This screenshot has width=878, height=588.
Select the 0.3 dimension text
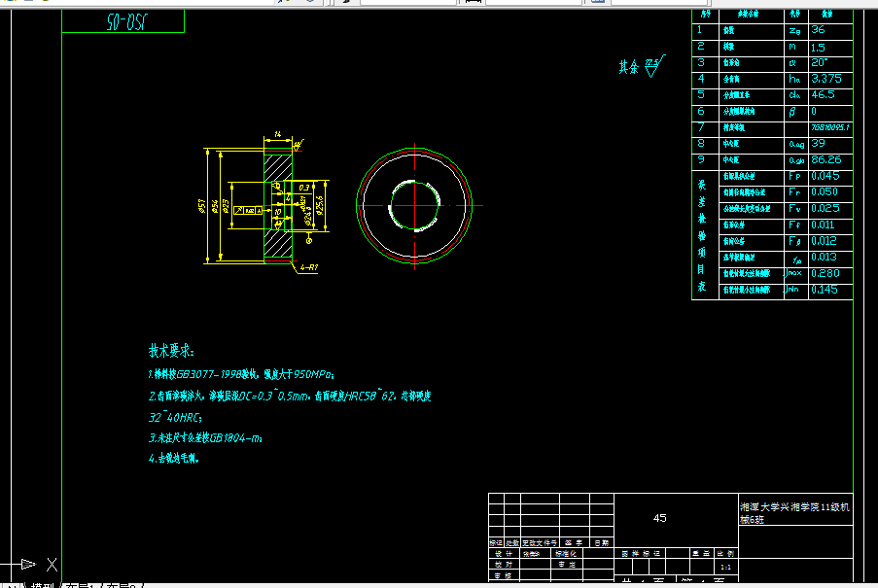pos(304,188)
